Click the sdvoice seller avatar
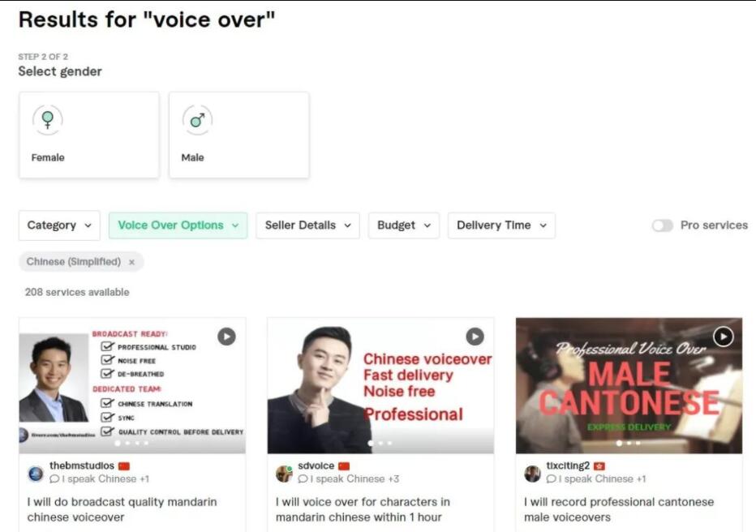The width and height of the screenshot is (756, 532). click(x=284, y=474)
